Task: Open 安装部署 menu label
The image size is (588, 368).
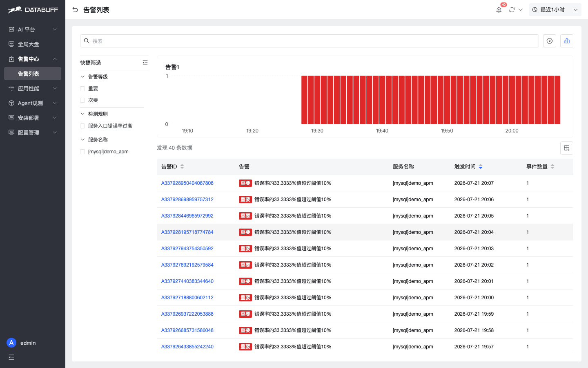Action: pyautogui.click(x=29, y=118)
